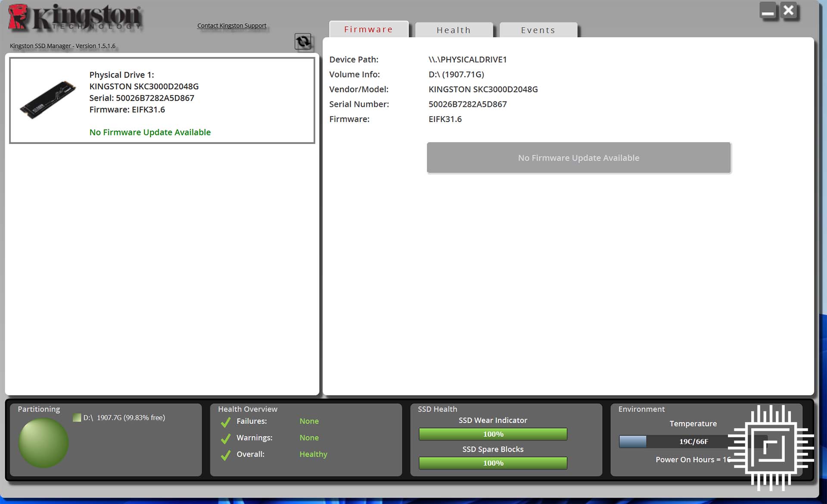
Task: Open Contact Kingston Support link
Action: click(x=232, y=25)
